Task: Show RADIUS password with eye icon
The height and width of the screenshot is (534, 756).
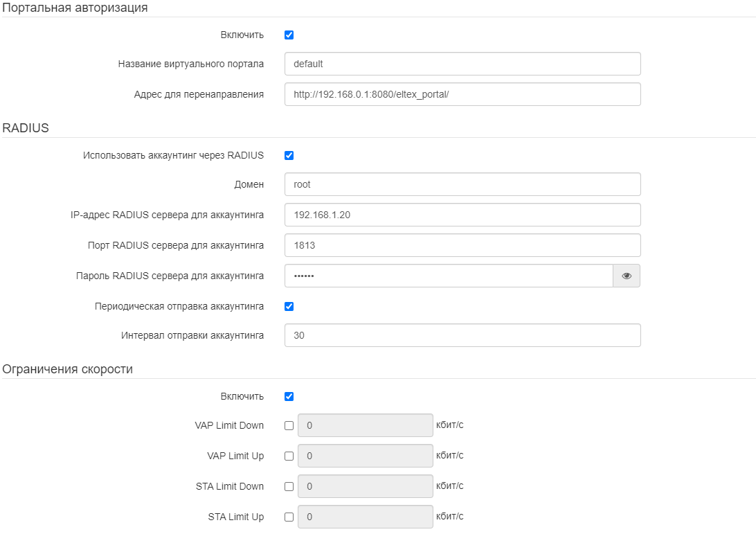Action: 627,276
